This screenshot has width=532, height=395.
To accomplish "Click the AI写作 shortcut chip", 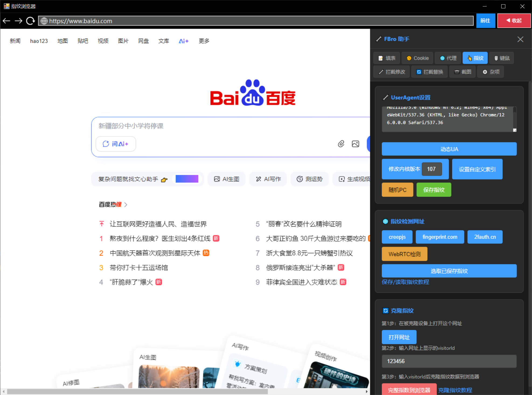I will [268, 179].
